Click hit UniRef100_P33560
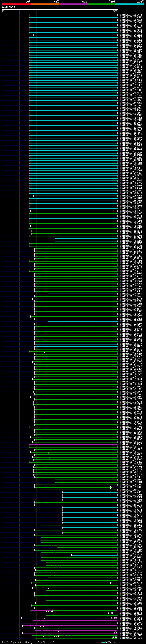The height and width of the screenshot is (644, 146). pos(131,281)
